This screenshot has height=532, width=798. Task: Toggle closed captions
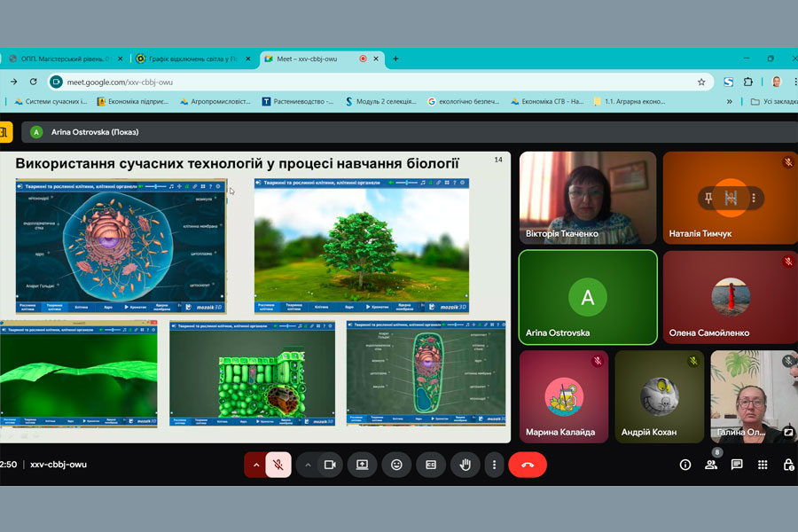431,465
